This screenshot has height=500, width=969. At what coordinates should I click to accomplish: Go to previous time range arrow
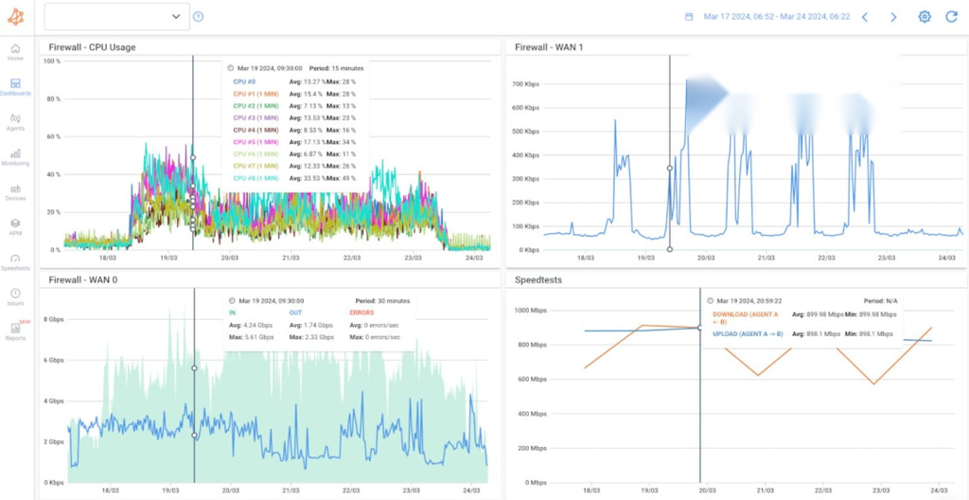865,17
